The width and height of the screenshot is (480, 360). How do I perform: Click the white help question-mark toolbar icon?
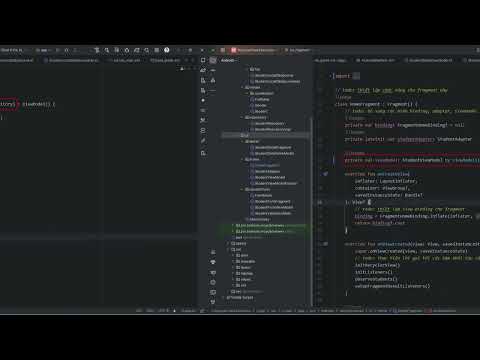click(167, 50)
